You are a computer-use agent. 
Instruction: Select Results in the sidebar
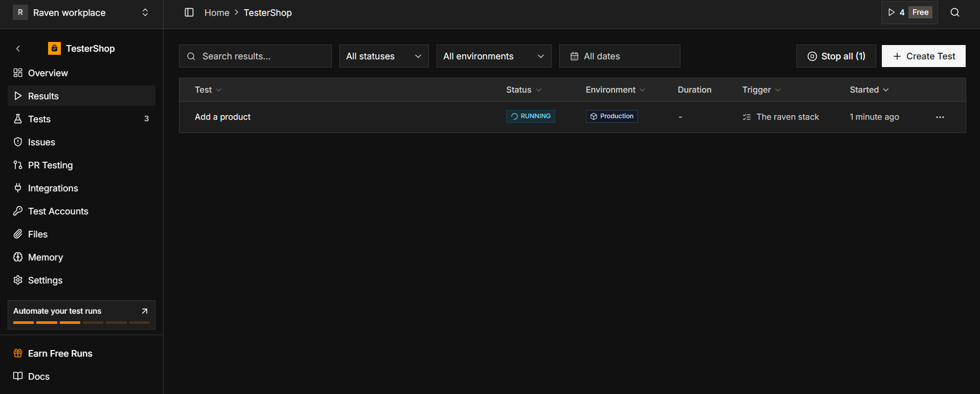click(81, 96)
